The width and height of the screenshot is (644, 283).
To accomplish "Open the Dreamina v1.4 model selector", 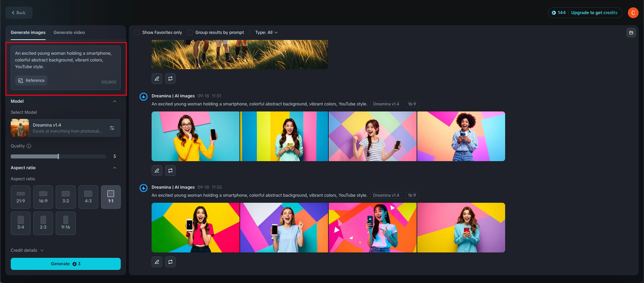I will (x=66, y=128).
